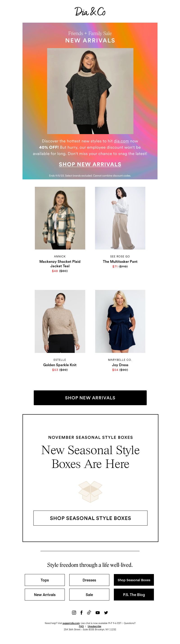
Task: Select the Tops category button
Action: point(45,580)
